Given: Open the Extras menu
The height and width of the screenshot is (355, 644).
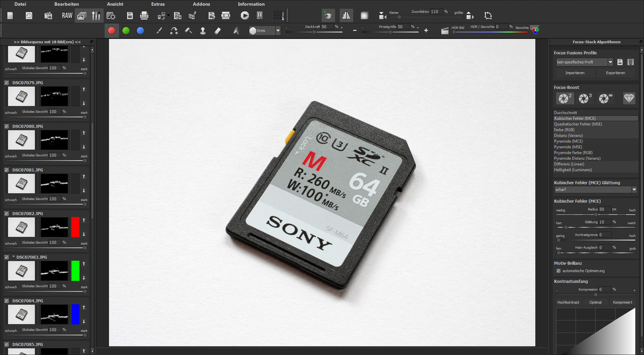Looking at the screenshot, I should coord(158,4).
